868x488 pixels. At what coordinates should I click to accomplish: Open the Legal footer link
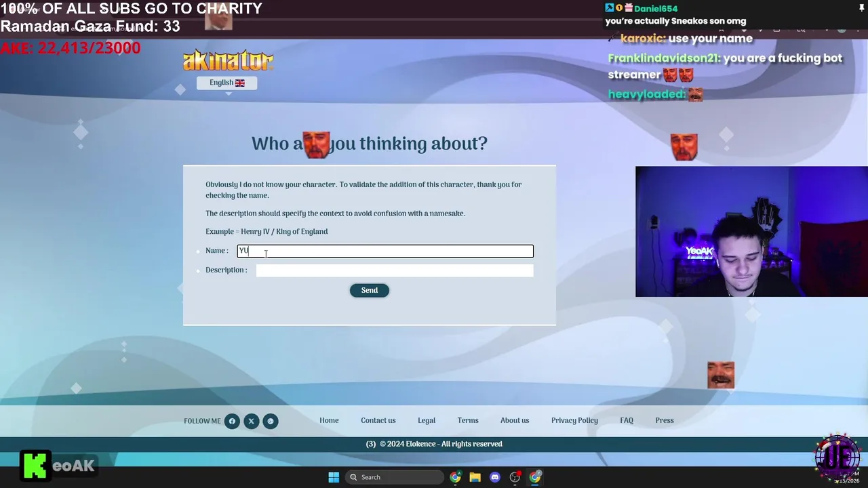(x=427, y=420)
